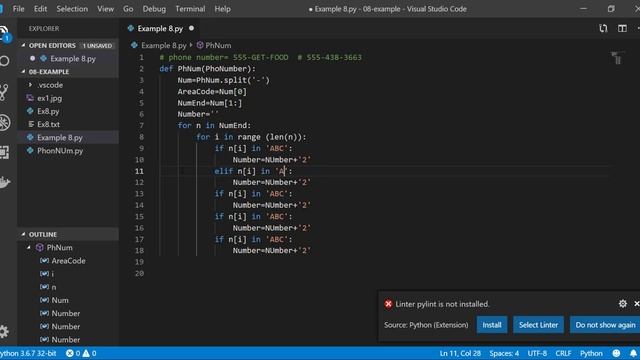640x360 pixels.
Task: Click the red error icon in notification
Action: [388, 304]
